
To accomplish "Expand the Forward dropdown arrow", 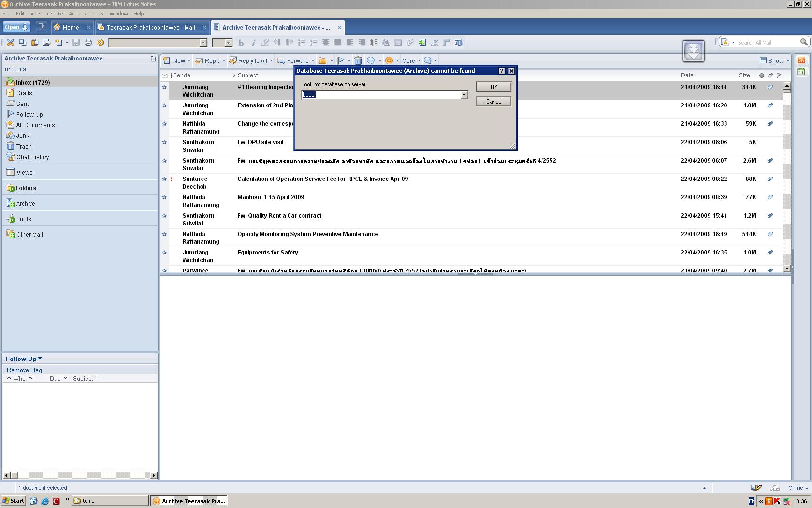I will 313,61.
